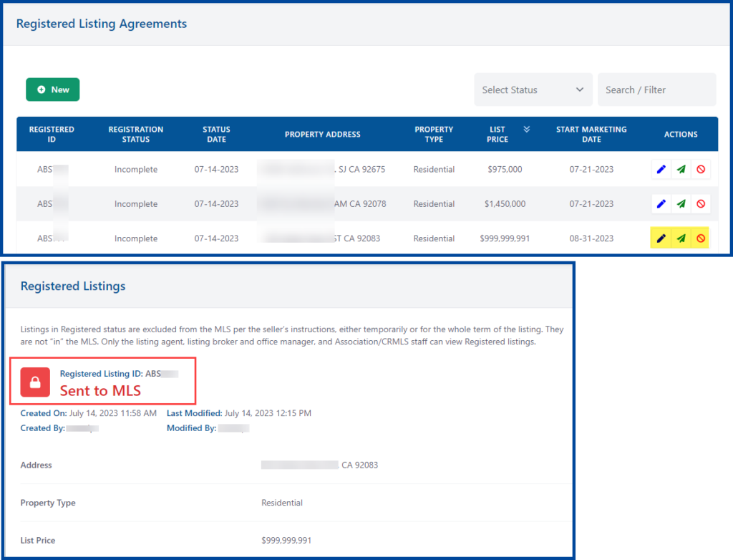Viewport: 733px width, 560px height.
Task: Click the Property Address column header
Action: (x=322, y=134)
